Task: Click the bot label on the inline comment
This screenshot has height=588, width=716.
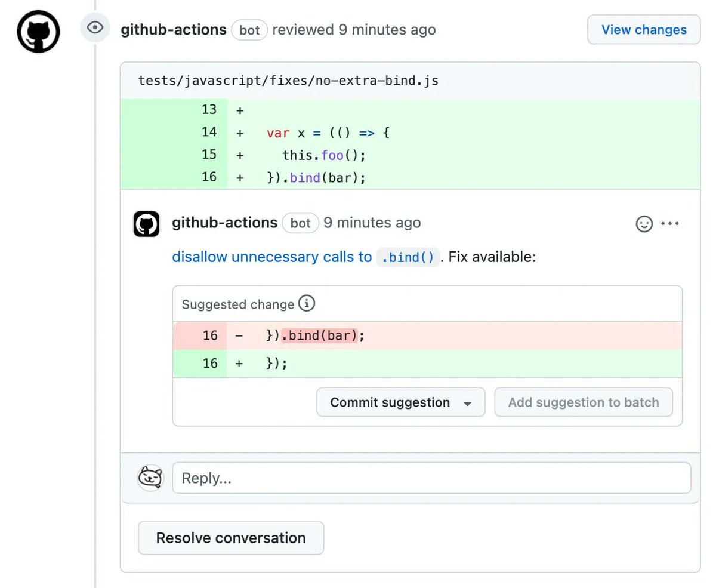Action: 300,223
